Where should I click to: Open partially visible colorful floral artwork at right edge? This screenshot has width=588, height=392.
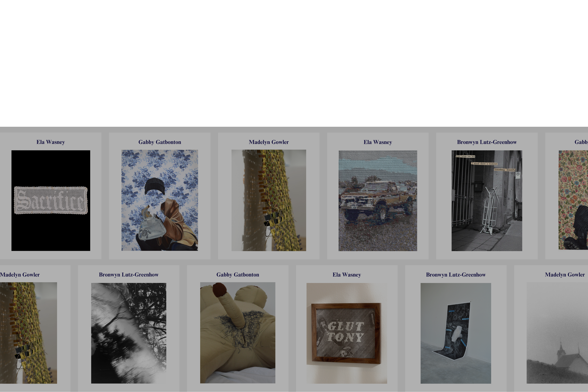tap(573, 200)
